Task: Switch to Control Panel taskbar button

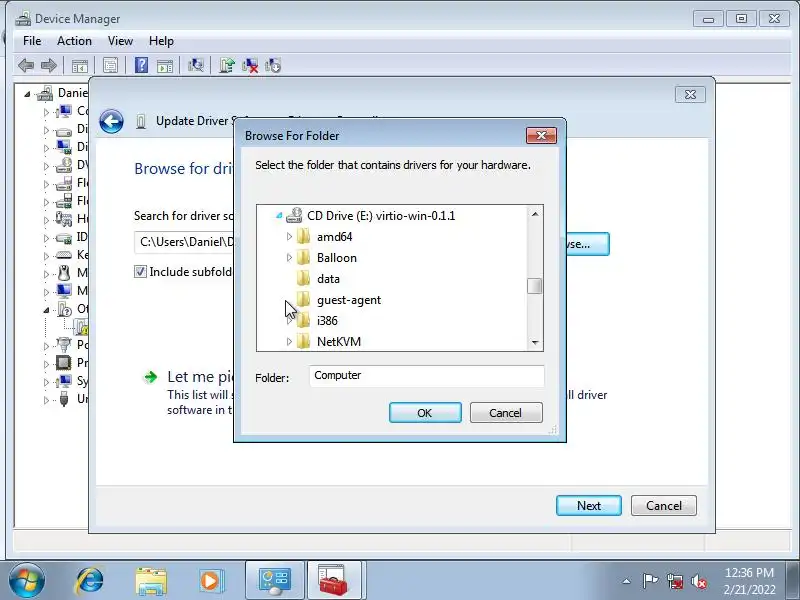Action: 275,581
